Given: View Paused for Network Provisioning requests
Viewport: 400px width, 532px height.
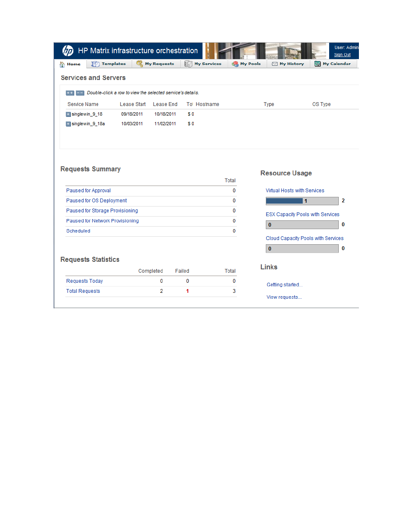Looking at the screenshot, I should 102,221.
